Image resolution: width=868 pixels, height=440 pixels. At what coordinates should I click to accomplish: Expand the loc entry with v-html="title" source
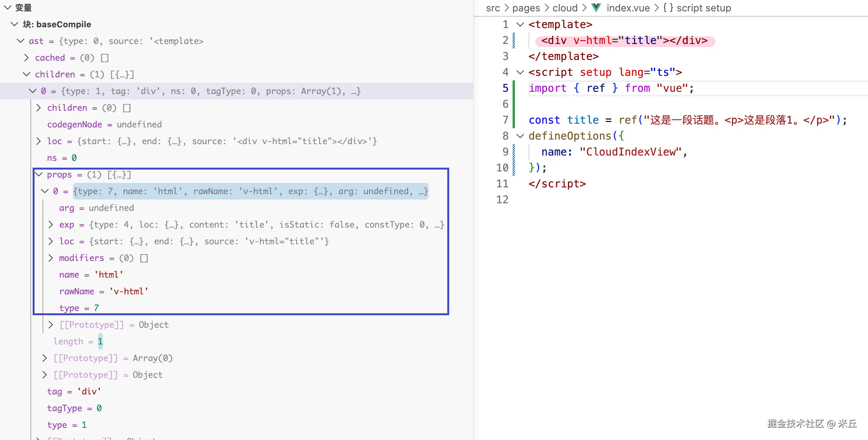click(x=51, y=241)
